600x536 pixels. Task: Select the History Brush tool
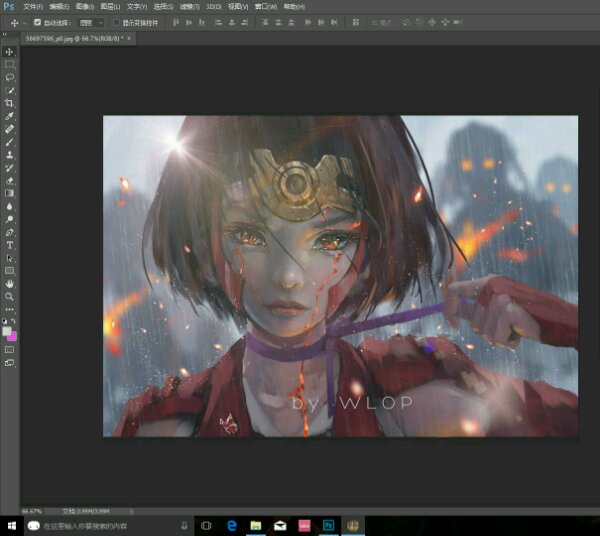click(x=9, y=168)
